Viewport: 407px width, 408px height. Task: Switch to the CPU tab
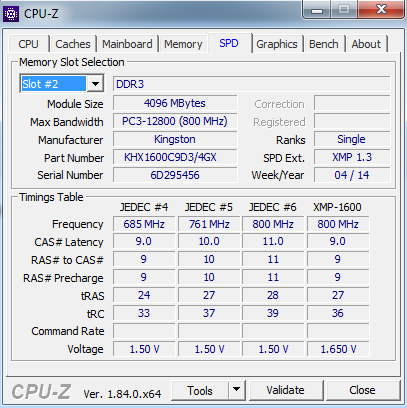[29, 44]
